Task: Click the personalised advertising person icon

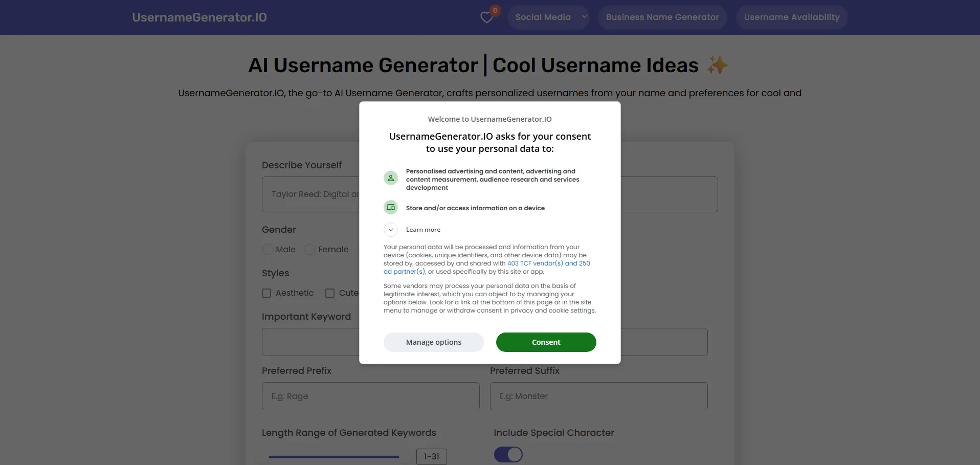Action: point(391,178)
